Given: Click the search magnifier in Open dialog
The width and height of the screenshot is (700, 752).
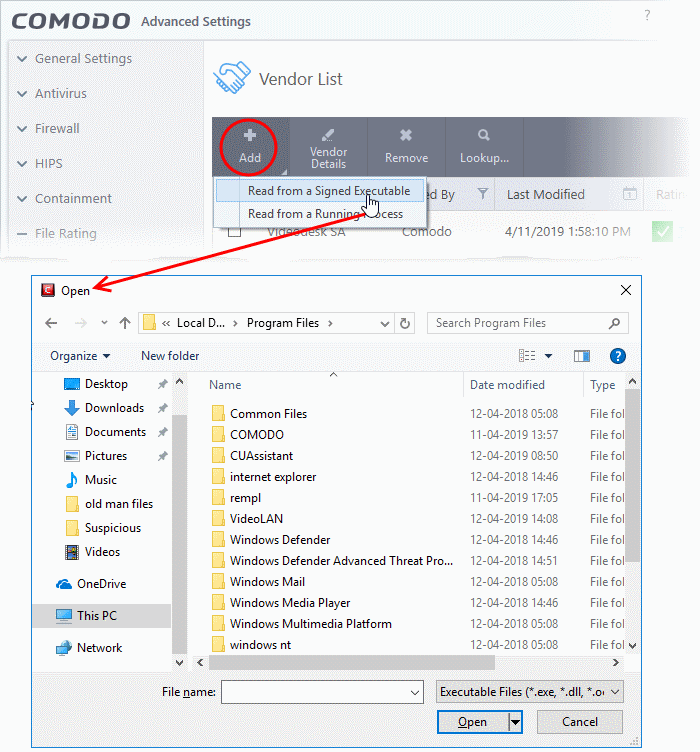Looking at the screenshot, I should (614, 323).
